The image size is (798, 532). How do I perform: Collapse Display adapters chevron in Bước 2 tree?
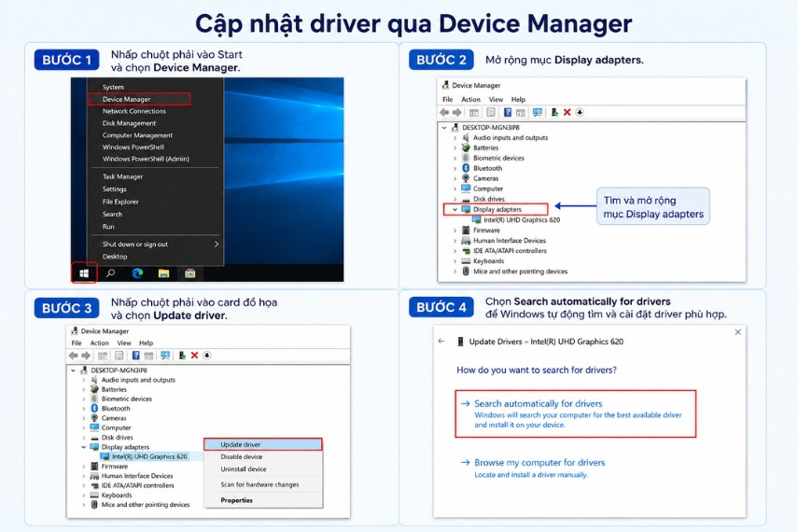click(455, 209)
